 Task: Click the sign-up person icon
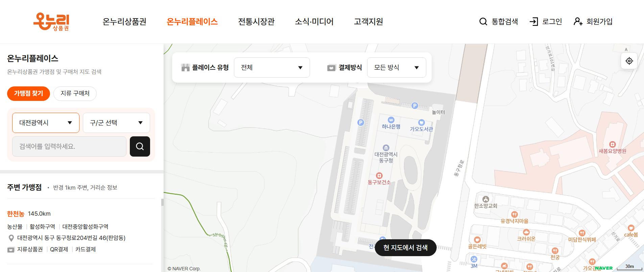[x=578, y=22]
